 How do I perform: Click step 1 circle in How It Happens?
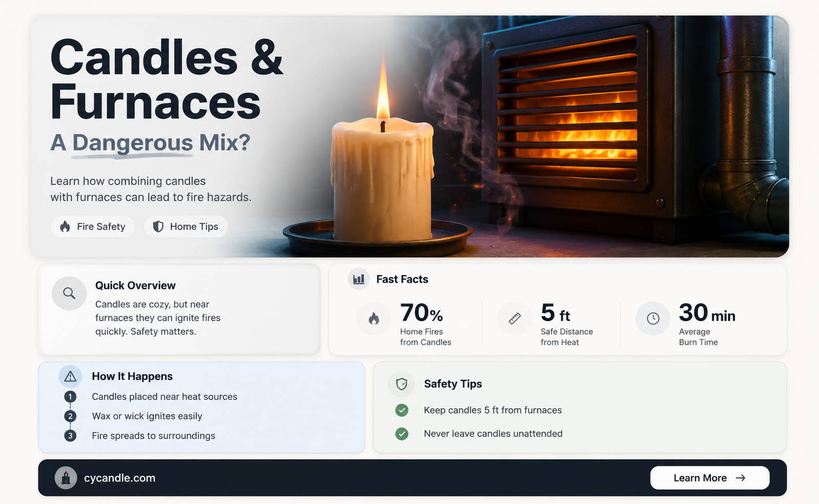[x=70, y=396]
